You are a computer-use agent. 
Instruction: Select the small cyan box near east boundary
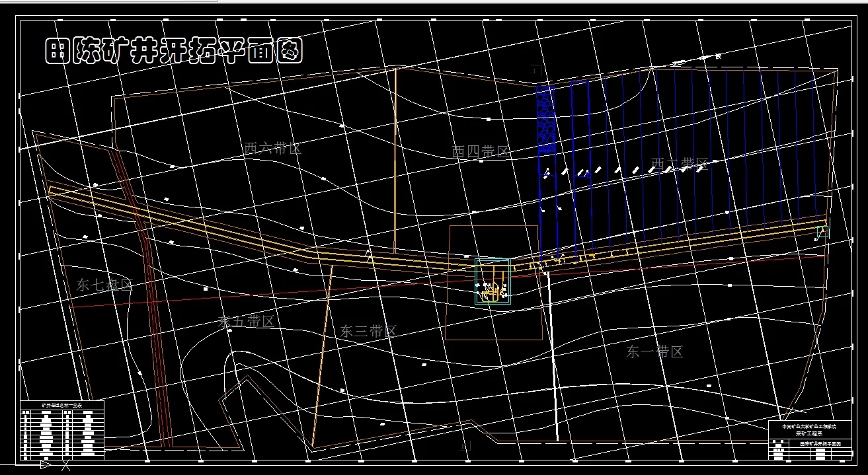pos(822,232)
